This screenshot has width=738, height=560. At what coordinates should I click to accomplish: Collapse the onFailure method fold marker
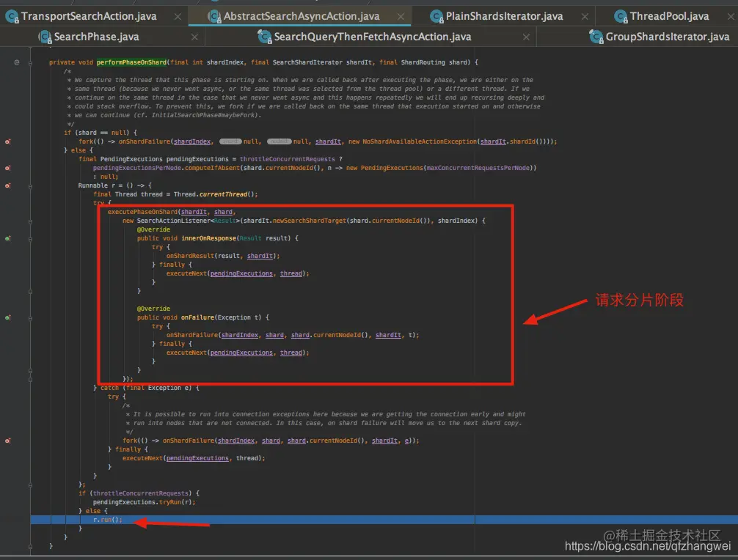click(31, 318)
